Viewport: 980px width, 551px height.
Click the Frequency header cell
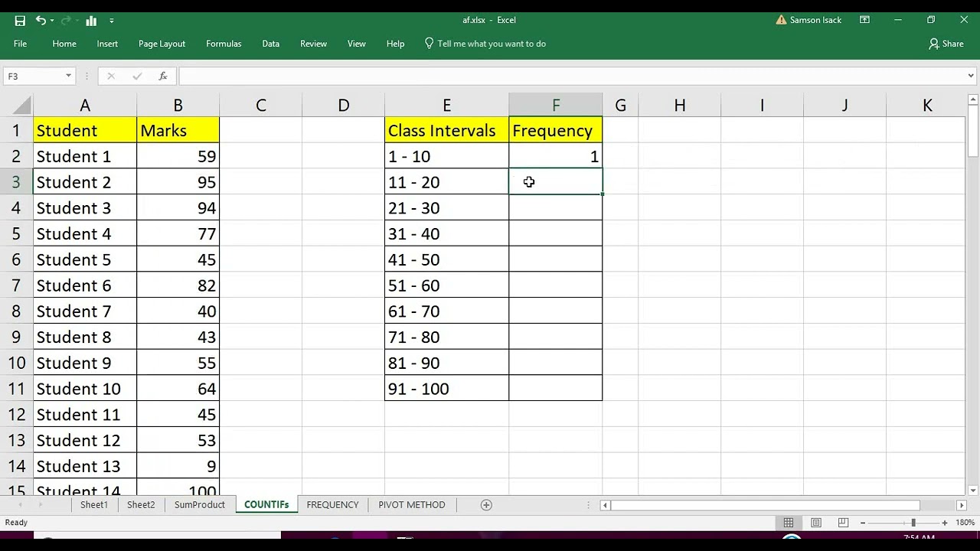pyautogui.click(x=555, y=130)
